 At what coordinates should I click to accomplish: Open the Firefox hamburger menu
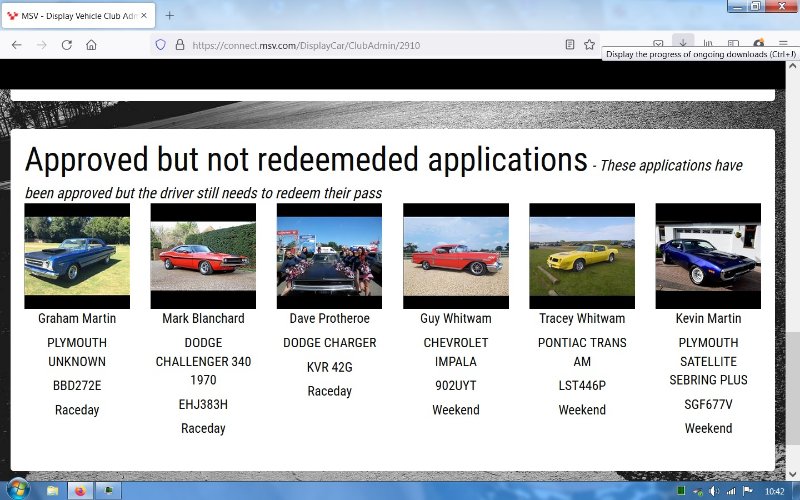coord(783,44)
